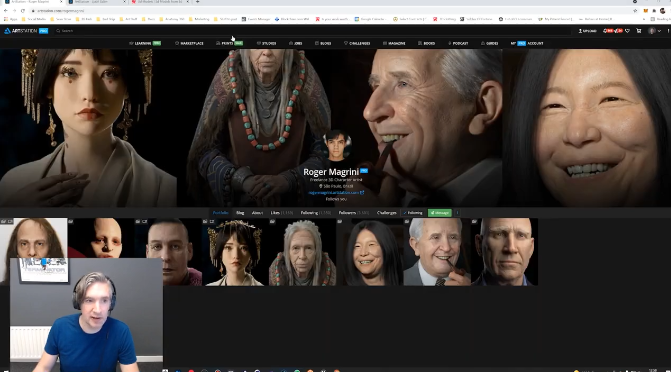Open the Books nav item
The image size is (671, 372).
[427, 43]
